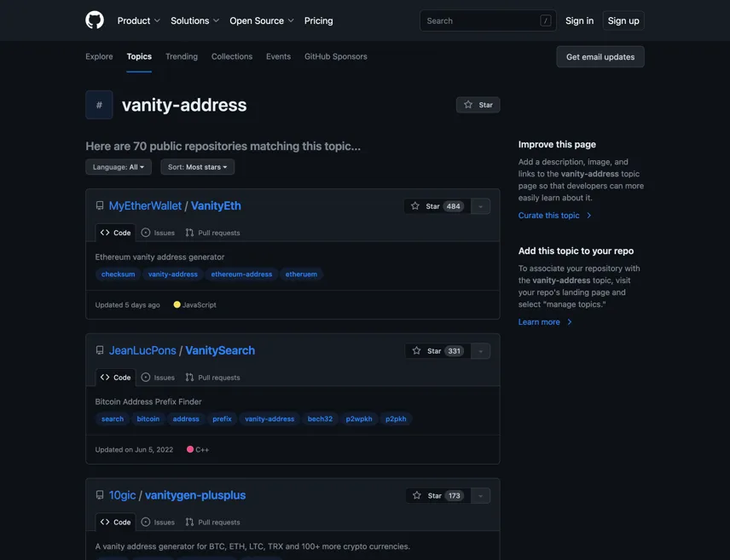This screenshot has height=560, width=730.
Task: Click the ethereum-address topic tag
Action: coord(241,274)
